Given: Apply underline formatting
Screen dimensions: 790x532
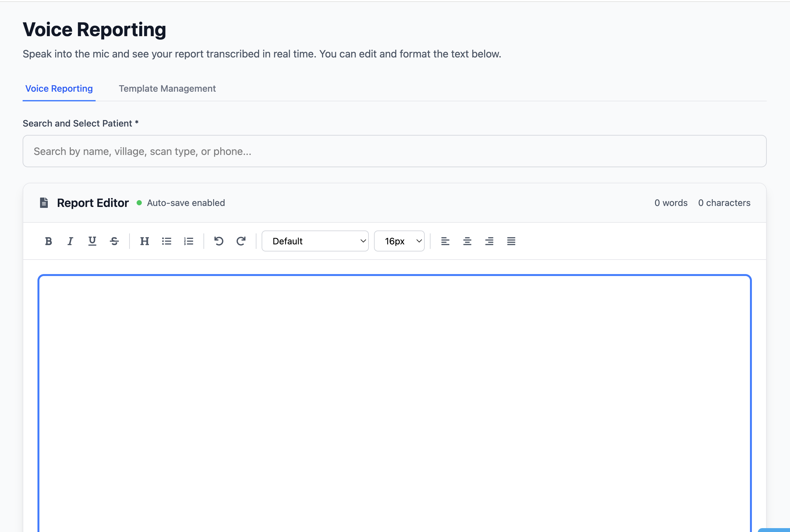Looking at the screenshot, I should tap(92, 241).
